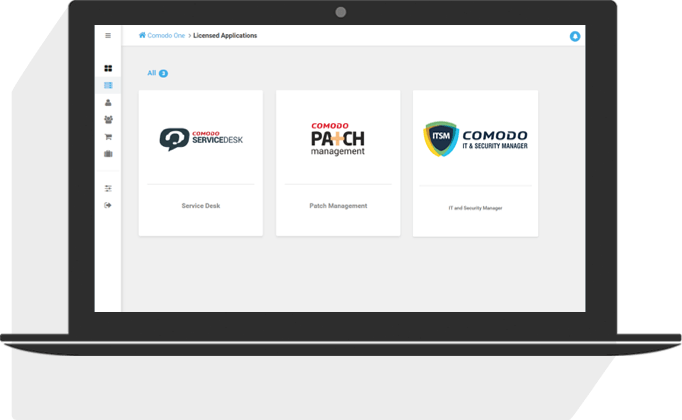Viewport: 682px width, 420px height.
Task: Open the Comodo ServiceDesk logo
Action: (x=201, y=140)
